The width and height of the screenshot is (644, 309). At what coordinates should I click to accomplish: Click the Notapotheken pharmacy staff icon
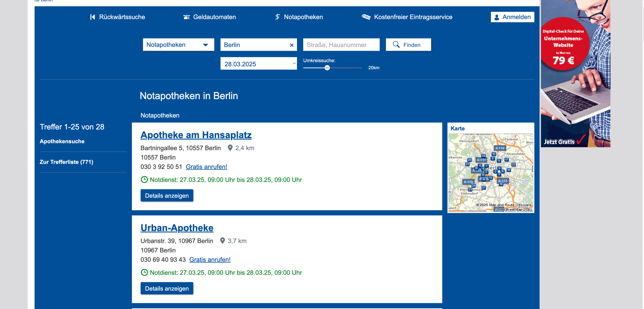tap(278, 17)
